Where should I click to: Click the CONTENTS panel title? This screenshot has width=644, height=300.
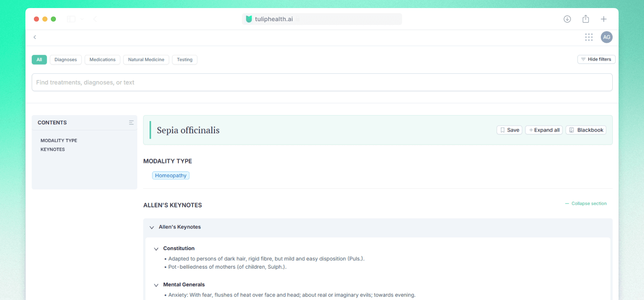pyautogui.click(x=52, y=123)
